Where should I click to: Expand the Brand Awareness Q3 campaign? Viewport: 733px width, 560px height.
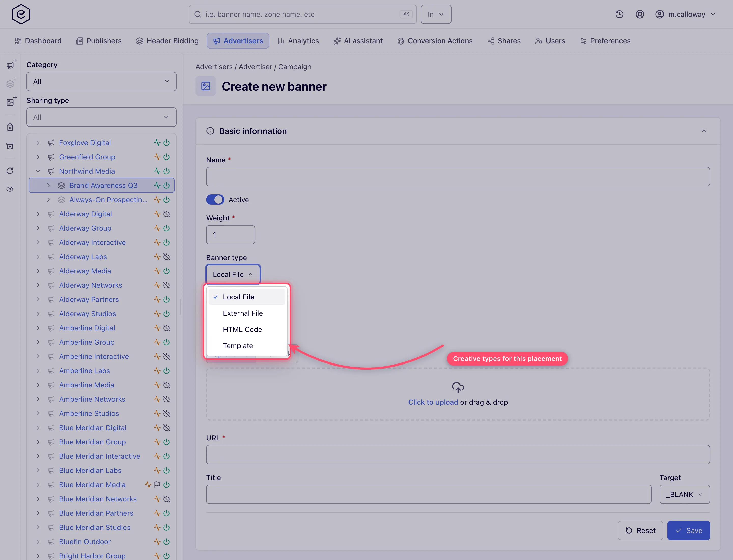(48, 185)
